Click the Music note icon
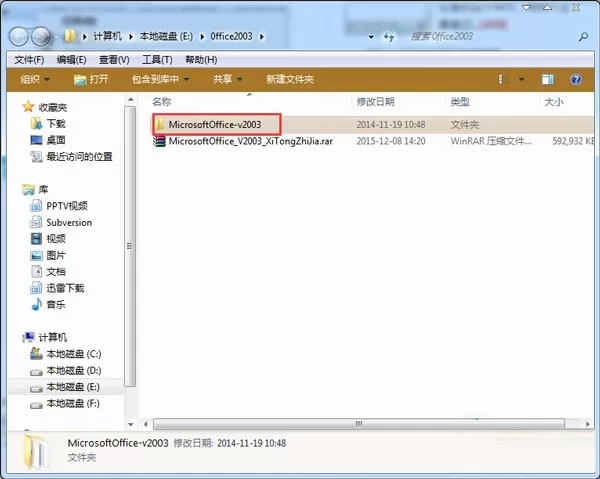 click(x=36, y=305)
